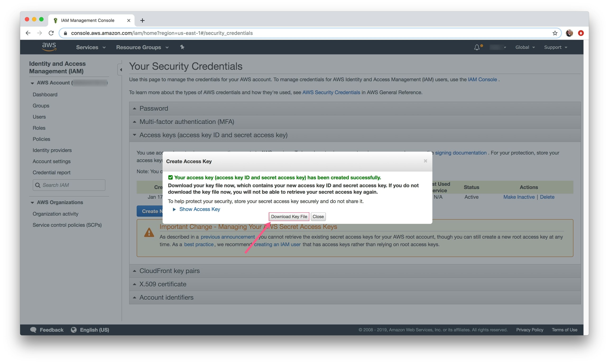Open the Global region dropdown
Screen dimensions: 609x364
[525, 47]
